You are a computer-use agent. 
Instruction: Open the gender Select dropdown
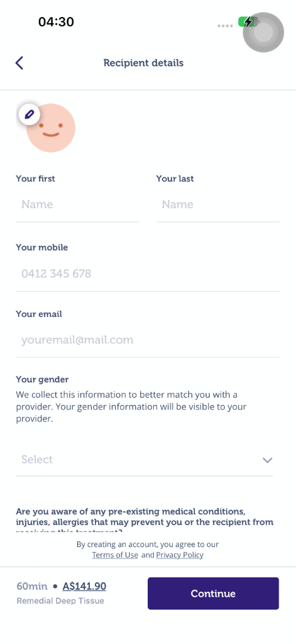click(145, 460)
